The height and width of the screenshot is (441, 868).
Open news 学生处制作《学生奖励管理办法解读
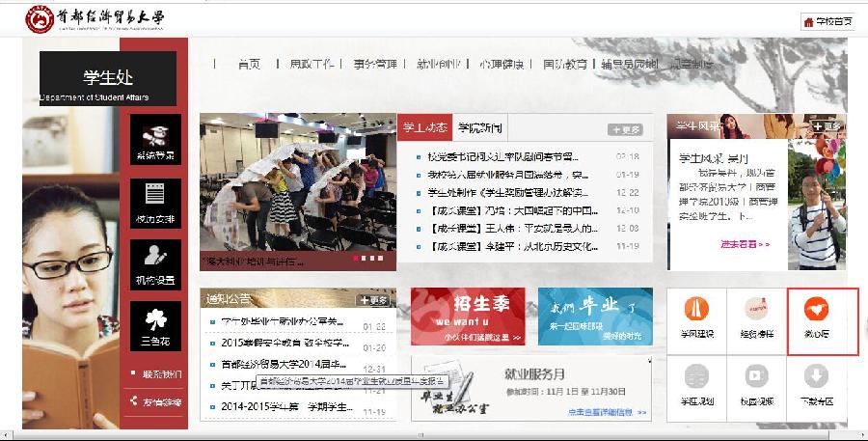coord(507,193)
